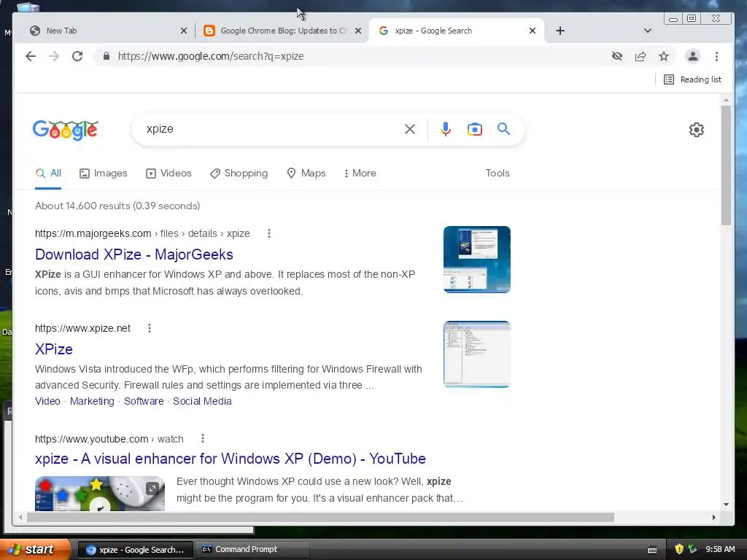
Task: Click the crossed-out eye icon in the address bar
Action: click(617, 56)
